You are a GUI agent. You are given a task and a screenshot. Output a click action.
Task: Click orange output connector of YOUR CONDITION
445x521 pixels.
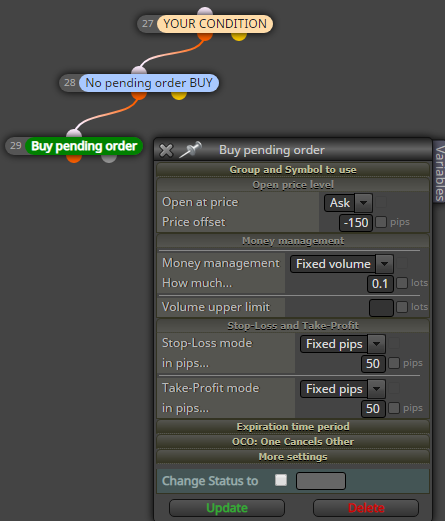pyautogui.click(x=205, y=36)
